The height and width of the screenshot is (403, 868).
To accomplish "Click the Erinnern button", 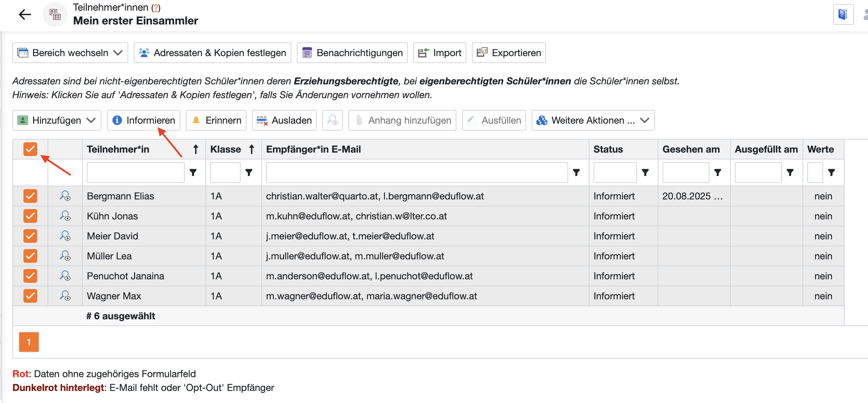I will pyautogui.click(x=216, y=120).
